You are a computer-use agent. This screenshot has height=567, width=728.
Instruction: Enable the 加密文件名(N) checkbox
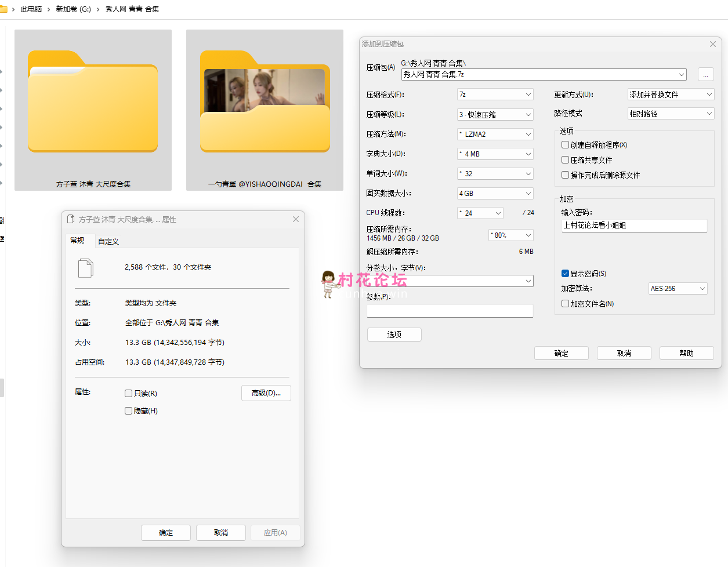coord(565,304)
